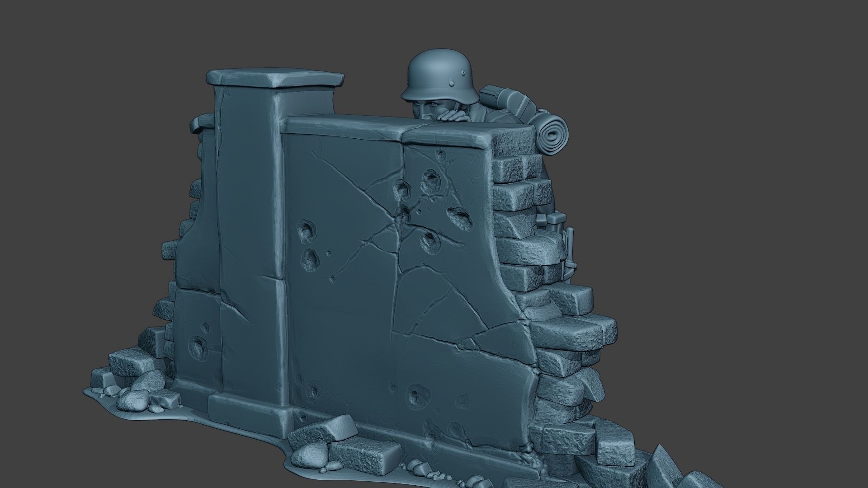This screenshot has width=868, height=488.
Task: Click the pillar cap atop the wall
Action: pyautogui.click(x=275, y=78)
